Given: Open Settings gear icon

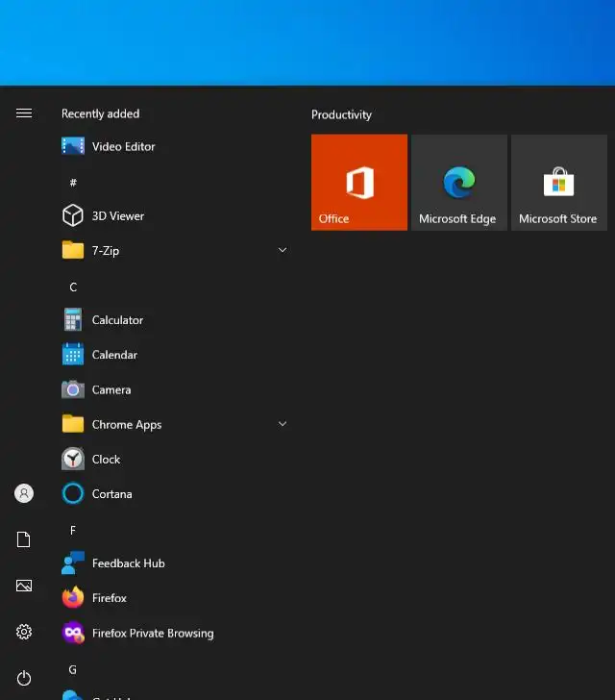Looking at the screenshot, I should pos(24,632).
